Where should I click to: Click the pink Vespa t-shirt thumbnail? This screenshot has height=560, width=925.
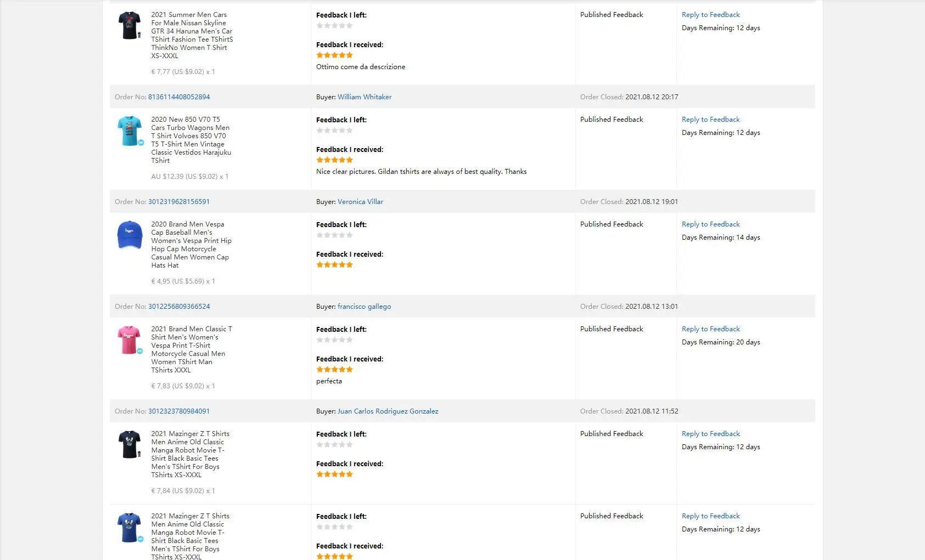pos(130,340)
